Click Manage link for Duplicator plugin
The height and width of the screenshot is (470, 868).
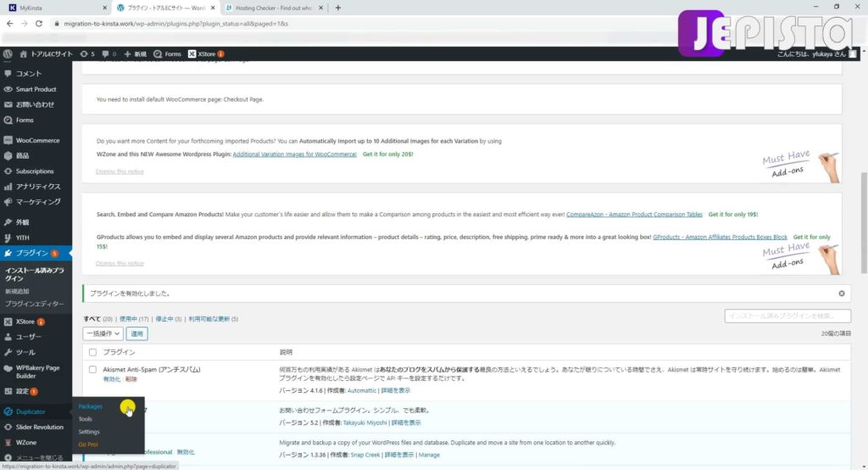tap(429, 455)
